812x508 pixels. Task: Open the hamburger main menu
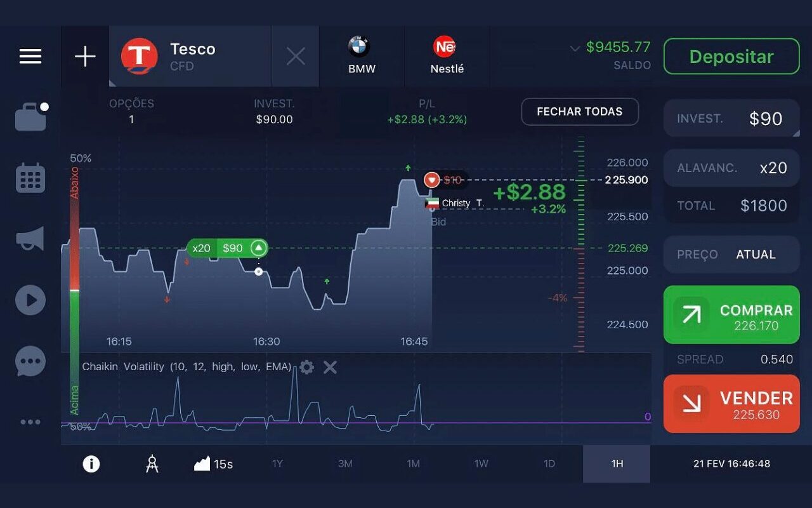click(x=30, y=57)
